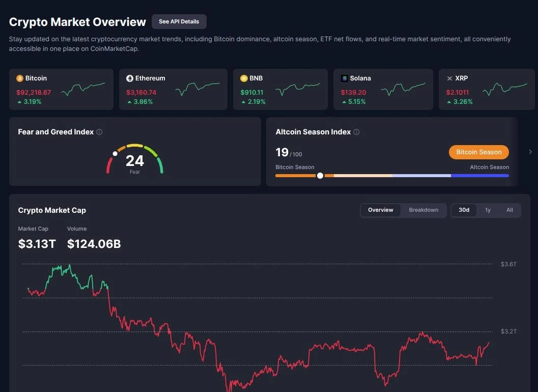
Task: Click Bitcoin price $92,218.67
Action: [34, 92]
